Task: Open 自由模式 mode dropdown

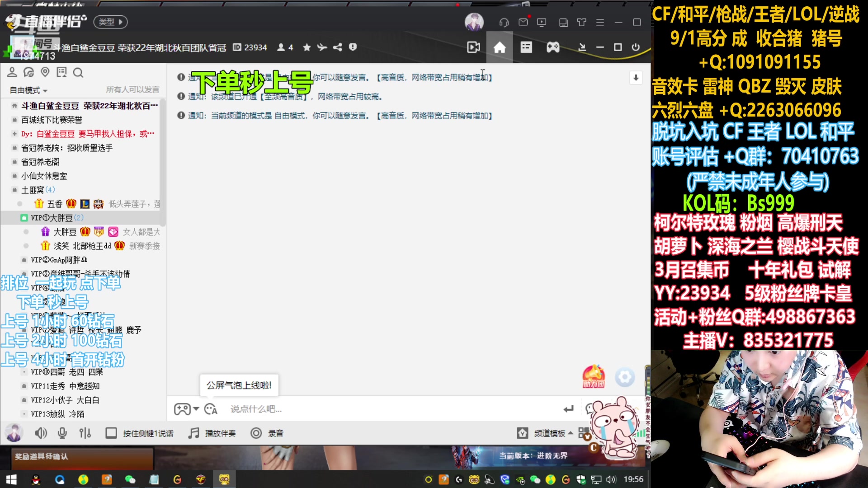Action: pos(28,90)
